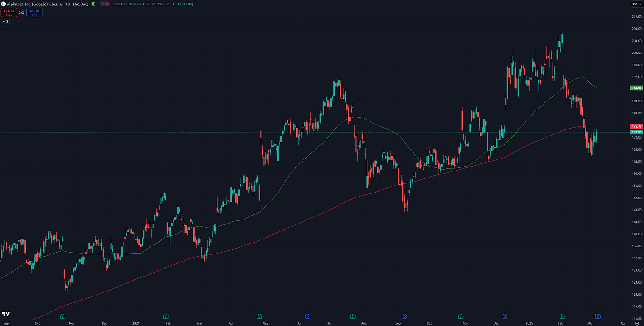This screenshot has height=326, width=644.
Task: Click the grey dash icon in the header pill
Action: (x=103, y=4)
